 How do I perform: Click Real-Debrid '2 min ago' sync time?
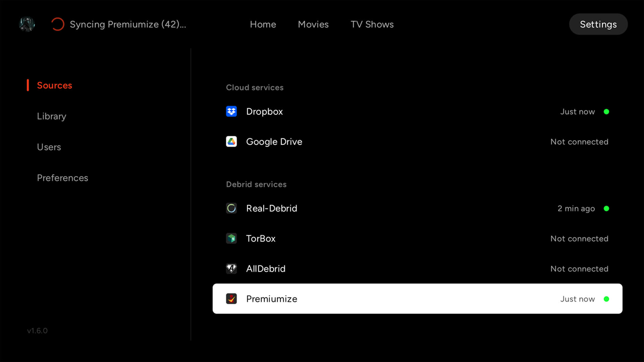(x=576, y=208)
